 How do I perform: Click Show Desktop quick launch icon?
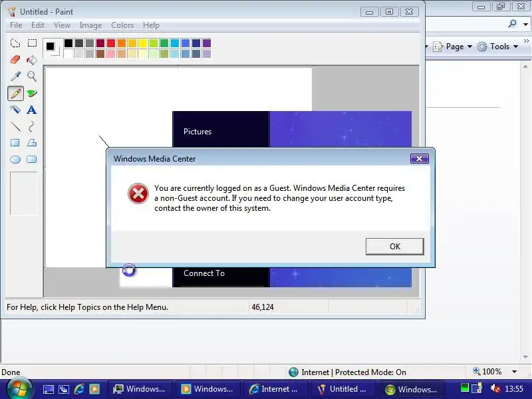pos(48,389)
